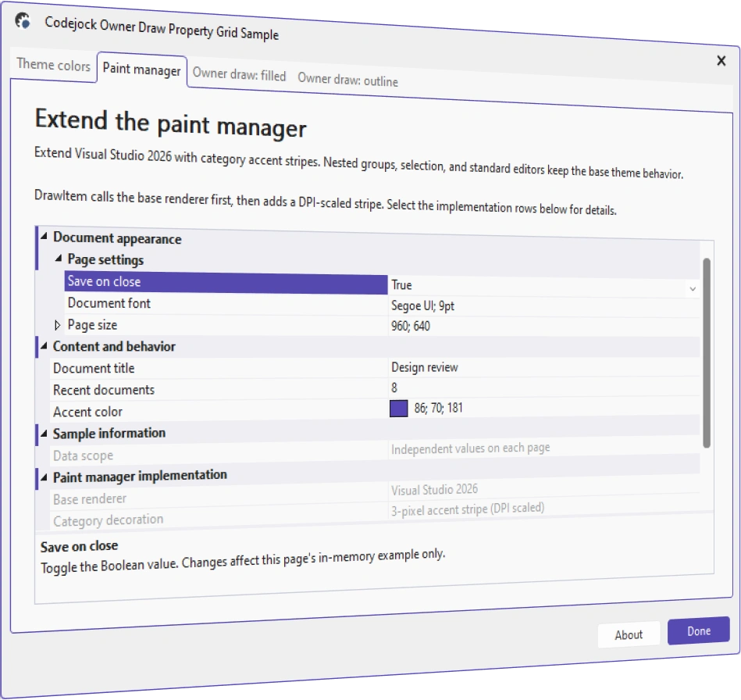Click the Done button
The width and height of the screenshot is (741, 700).
(699, 631)
